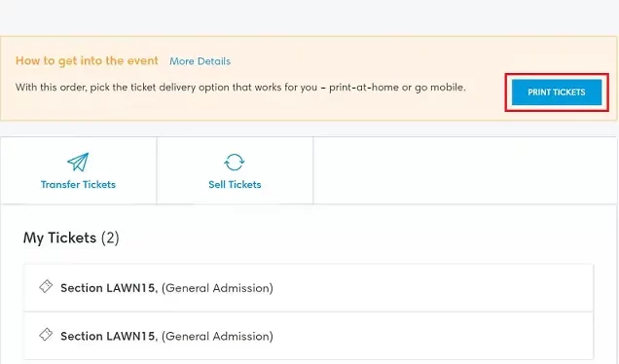
Task: Select "(General Admission)" text in first ticket
Action: (217, 288)
